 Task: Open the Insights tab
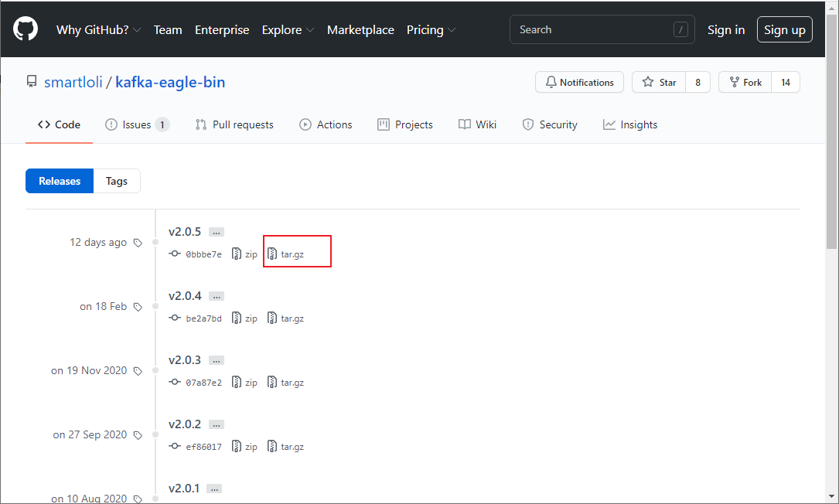629,124
